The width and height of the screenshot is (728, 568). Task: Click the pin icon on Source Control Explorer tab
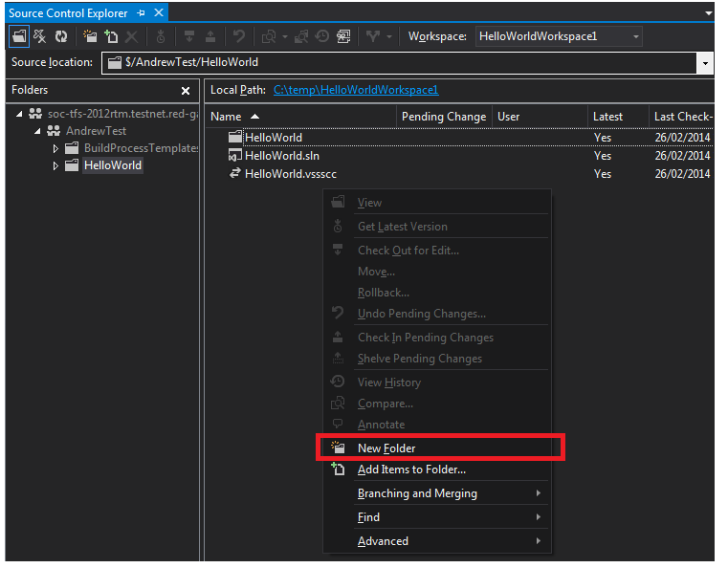pyautogui.click(x=141, y=13)
